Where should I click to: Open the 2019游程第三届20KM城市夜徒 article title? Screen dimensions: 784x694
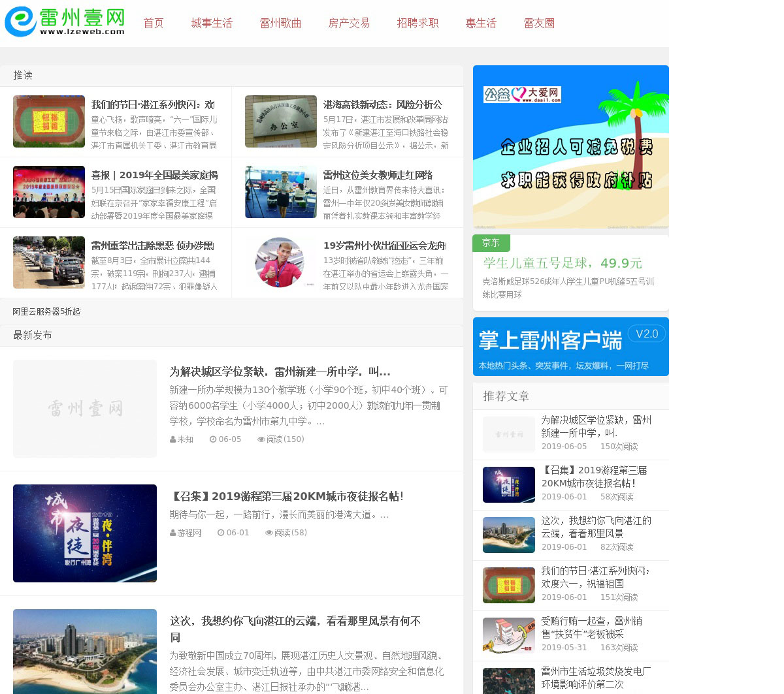286,496
